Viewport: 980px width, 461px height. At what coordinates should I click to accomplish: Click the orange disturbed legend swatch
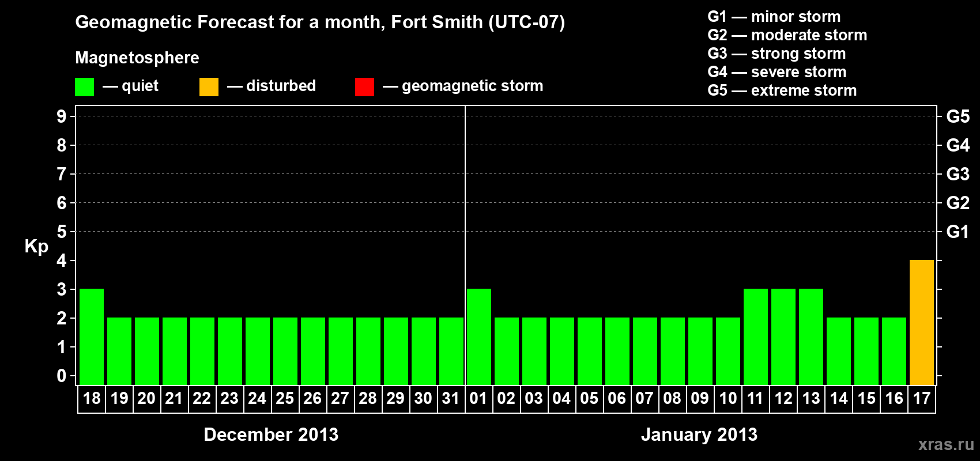coord(209,87)
